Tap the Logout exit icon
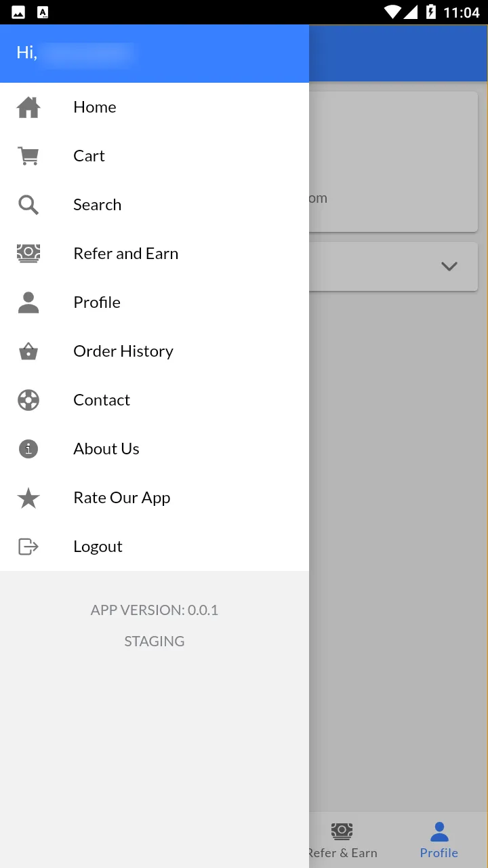 [x=28, y=547]
